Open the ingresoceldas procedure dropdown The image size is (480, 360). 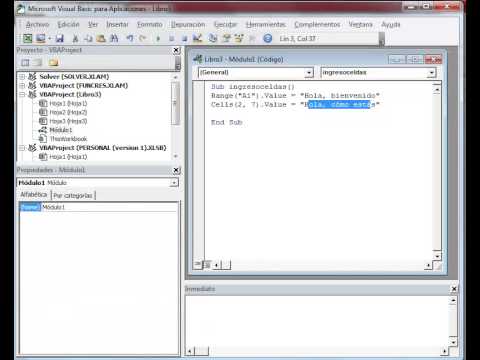(x=432, y=72)
